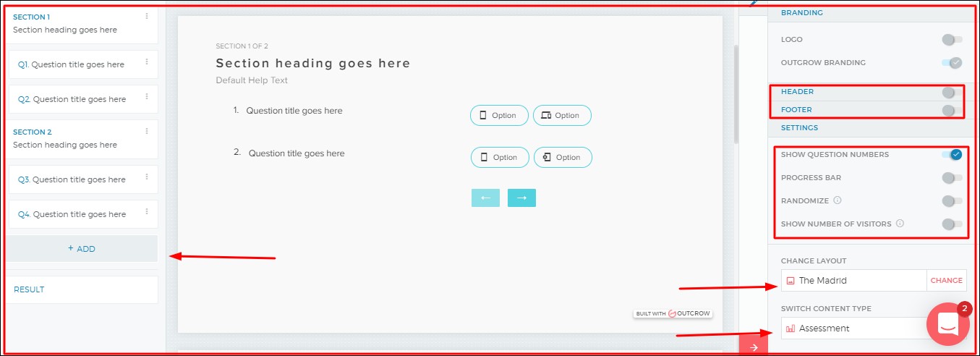Click the Randomize info icon
The height and width of the screenshot is (356, 980).
click(836, 200)
